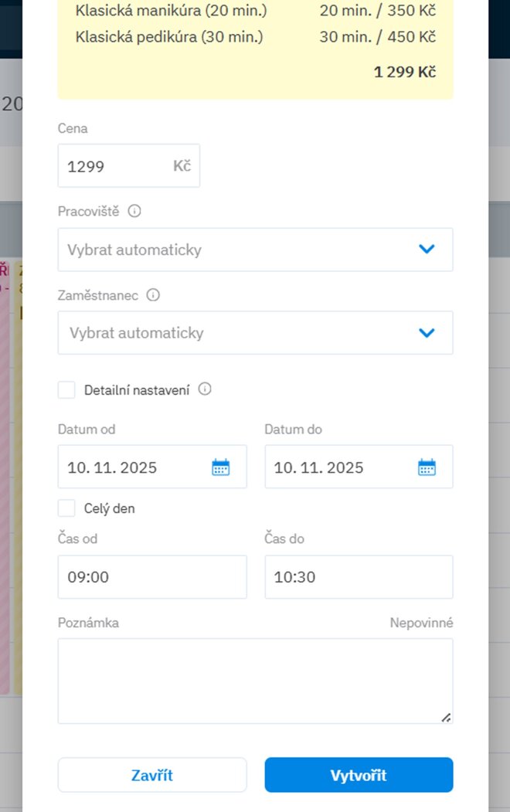Image resolution: width=510 pixels, height=812 pixels.
Task: Edit the Čas do time field
Action: pyautogui.click(x=359, y=577)
